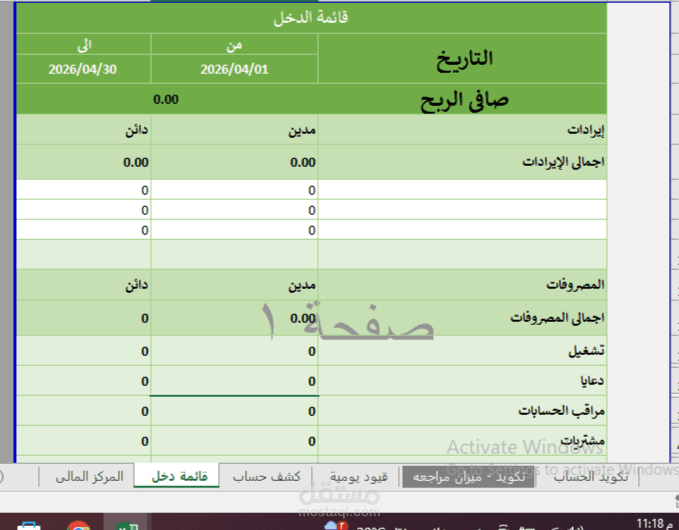The image size is (679, 530).
Task: Select the مدين value in the دعايا row
Action: pos(234,381)
